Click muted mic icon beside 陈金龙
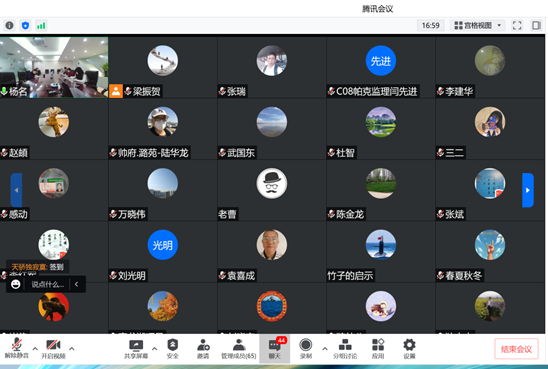This screenshot has height=369, width=548. coord(331,214)
